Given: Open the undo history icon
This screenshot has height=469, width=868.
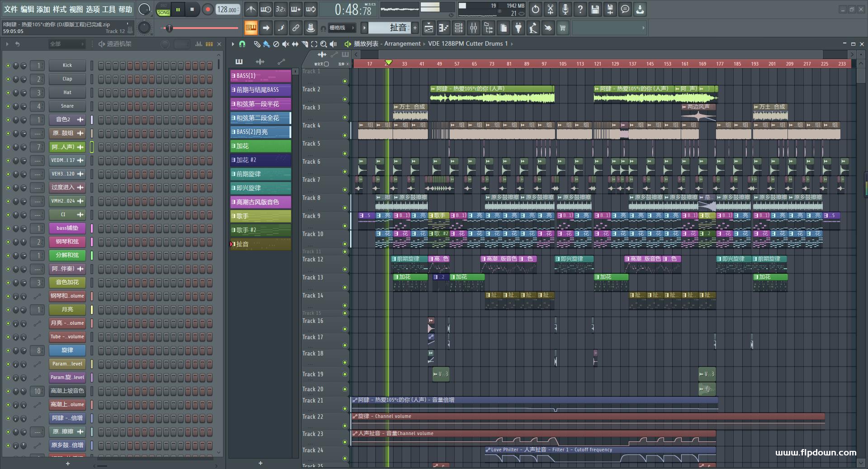Looking at the screenshot, I should [x=536, y=9].
